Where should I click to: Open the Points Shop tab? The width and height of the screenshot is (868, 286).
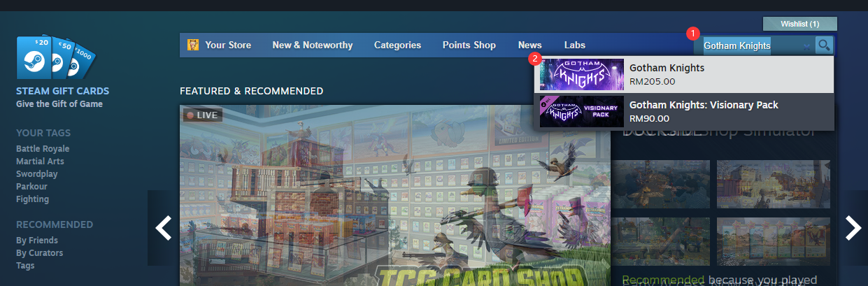(x=469, y=45)
